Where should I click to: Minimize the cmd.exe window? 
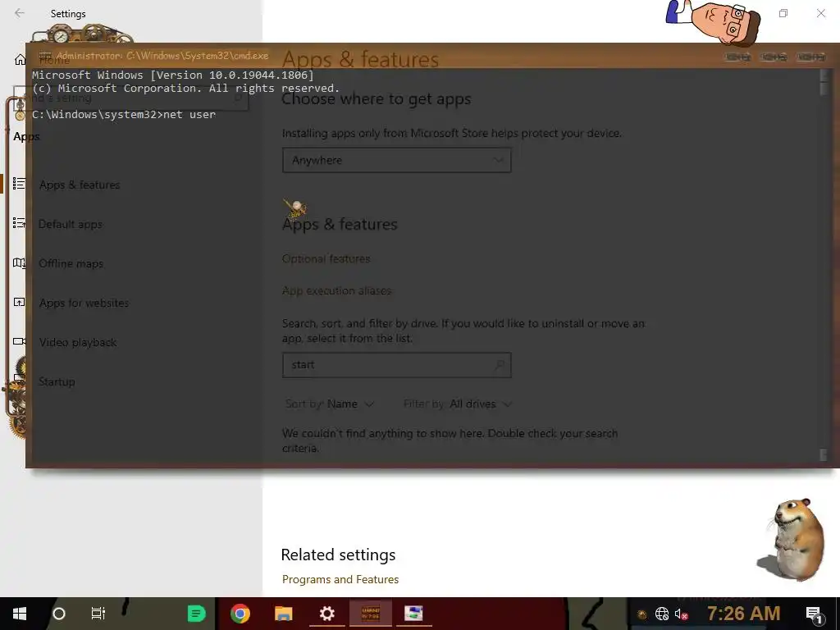click(737, 57)
